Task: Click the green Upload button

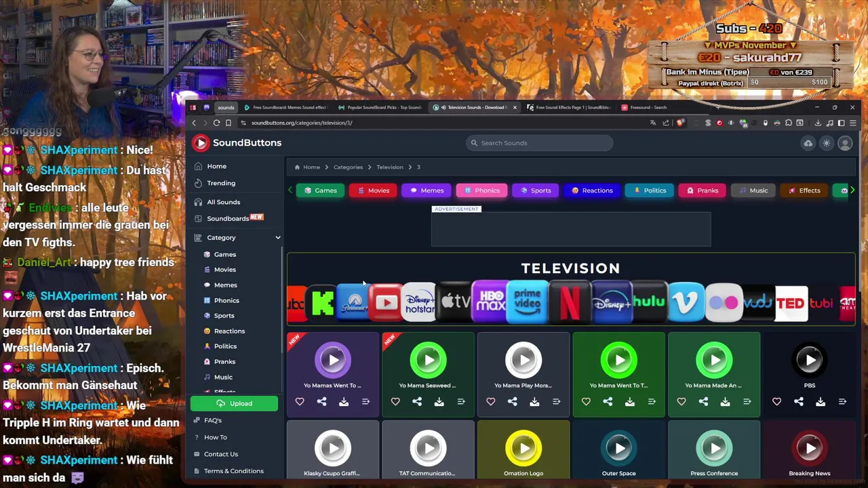Action: [234, 403]
